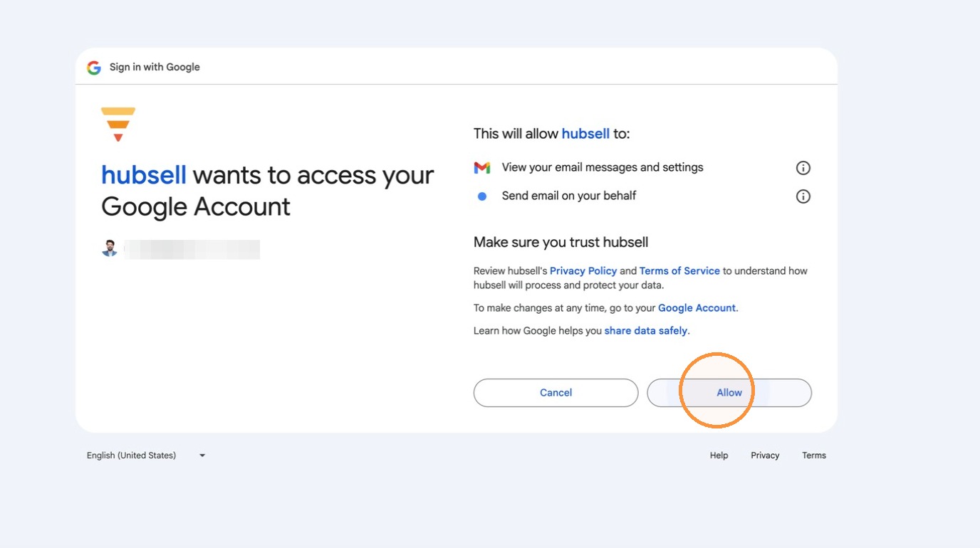Open the Terms of Service link

click(x=679, y=271)
